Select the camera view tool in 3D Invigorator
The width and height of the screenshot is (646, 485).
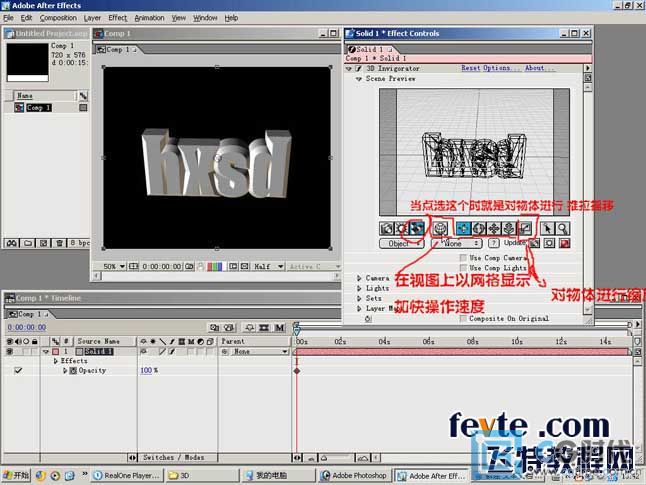point(386,228)
